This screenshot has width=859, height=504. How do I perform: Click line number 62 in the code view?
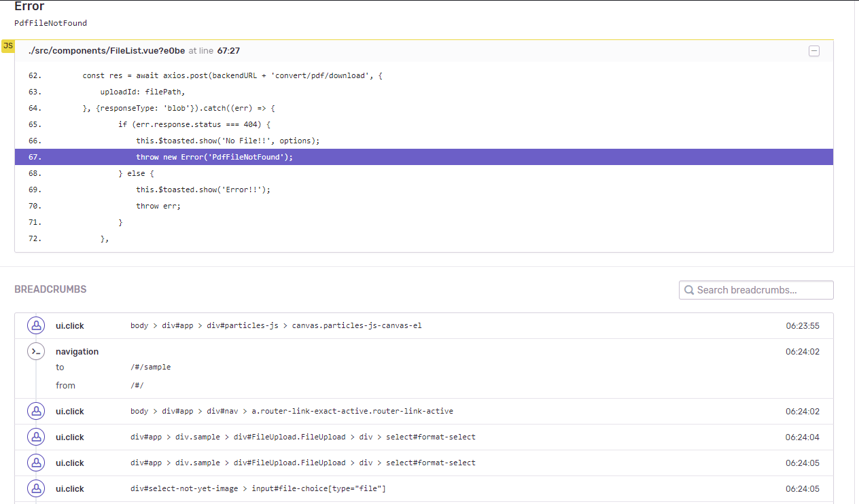34,75
